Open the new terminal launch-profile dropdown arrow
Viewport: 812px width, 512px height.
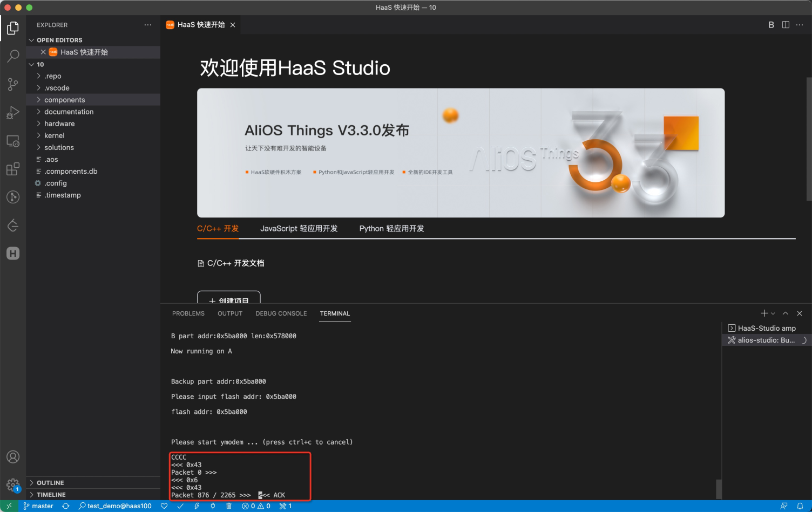tap(773, 313)
